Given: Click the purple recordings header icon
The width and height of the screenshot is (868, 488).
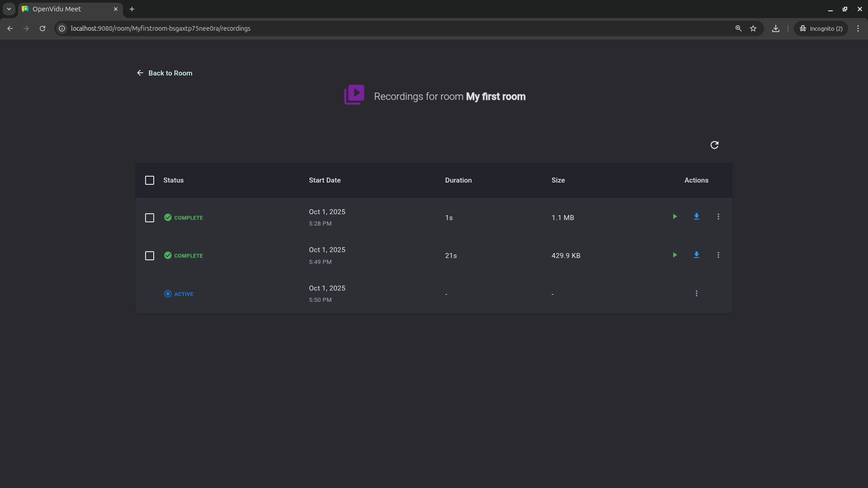Looking at the screenshot, I should 354,95.
